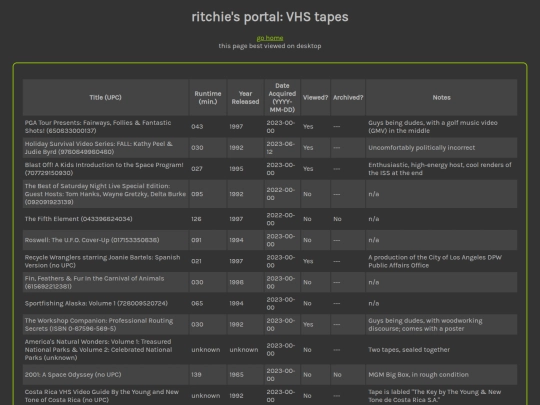Click the 'Year Released' column header
Screen dimensions: 540x405
pos(245,97)
